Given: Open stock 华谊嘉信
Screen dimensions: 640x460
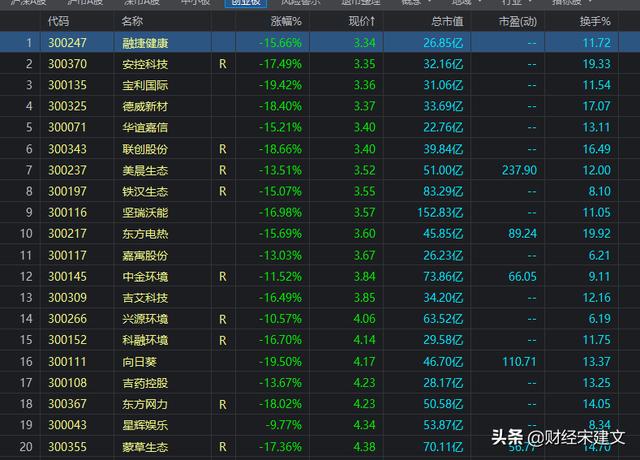Looking at the screenshot, I should click(145, 128).
